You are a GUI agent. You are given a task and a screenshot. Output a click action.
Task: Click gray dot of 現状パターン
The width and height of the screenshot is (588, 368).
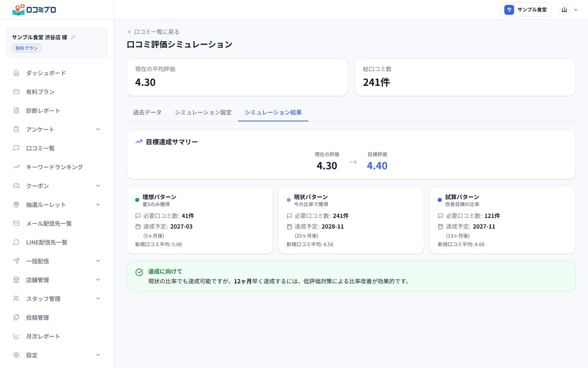point(289,200)
